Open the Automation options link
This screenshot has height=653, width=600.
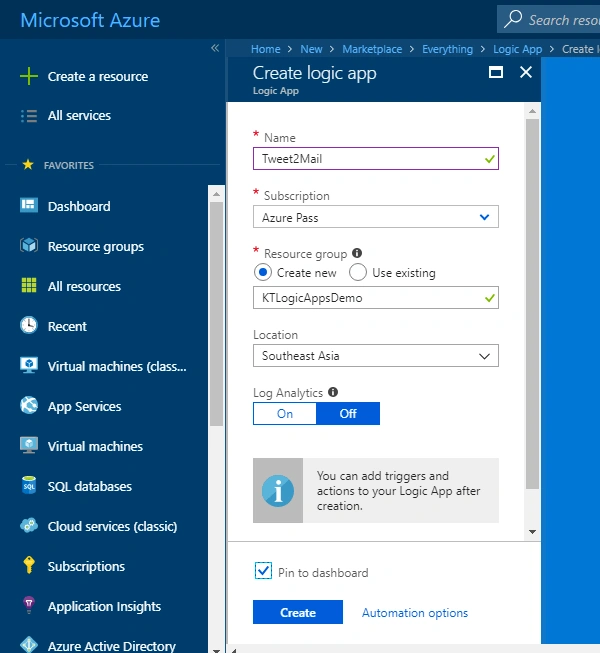(x=415, y=613)
